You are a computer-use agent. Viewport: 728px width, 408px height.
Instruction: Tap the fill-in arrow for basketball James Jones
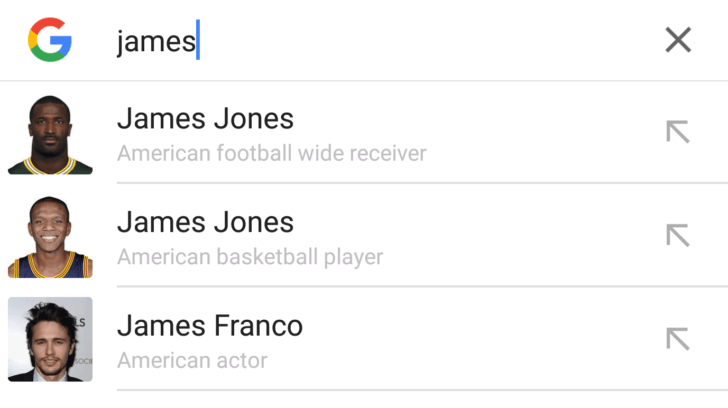(678, 235)
